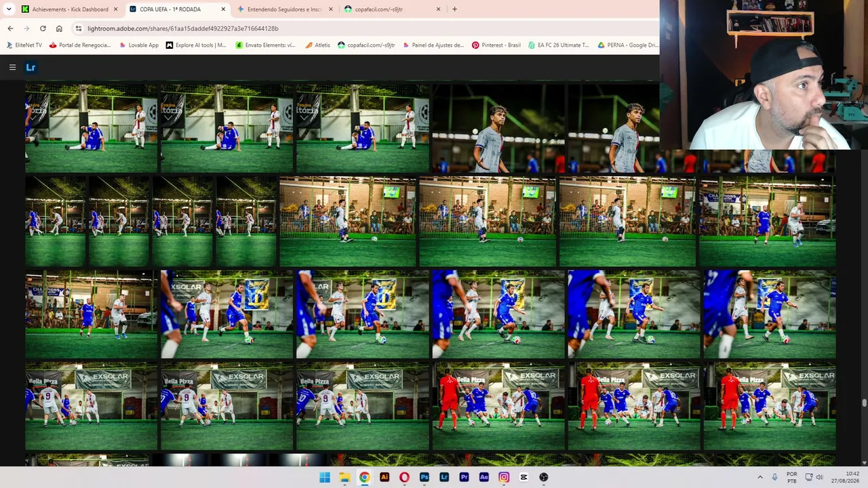This screenshot has width=868, height=488.
Task: Open File Explorer from the taskbar
Action: pos(344,477)
